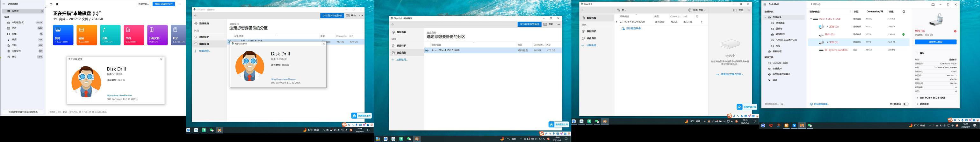Select the Documents category in results sidebar
This screenshot has width=980, height=142.
tap(14, 45)
